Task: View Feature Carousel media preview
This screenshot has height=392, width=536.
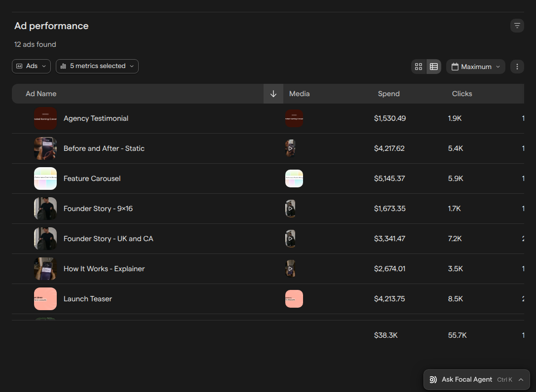Action: click(x=294, y=178)
